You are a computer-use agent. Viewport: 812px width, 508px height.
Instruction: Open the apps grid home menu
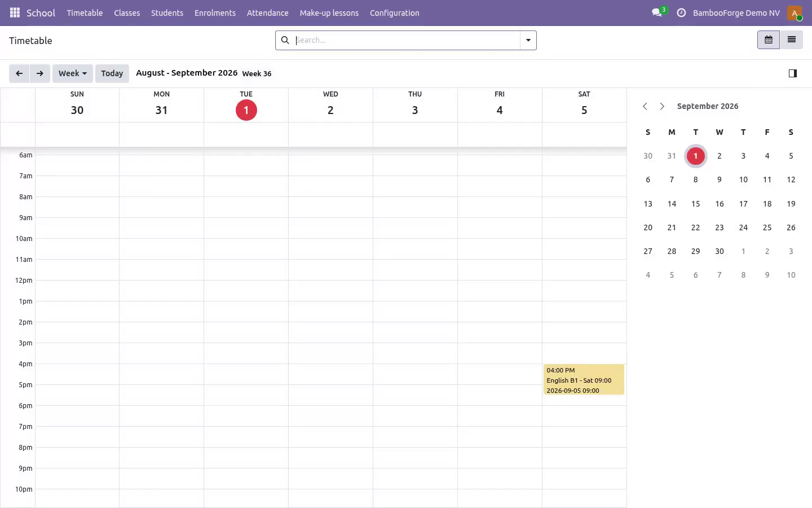(x=15, y=12)
